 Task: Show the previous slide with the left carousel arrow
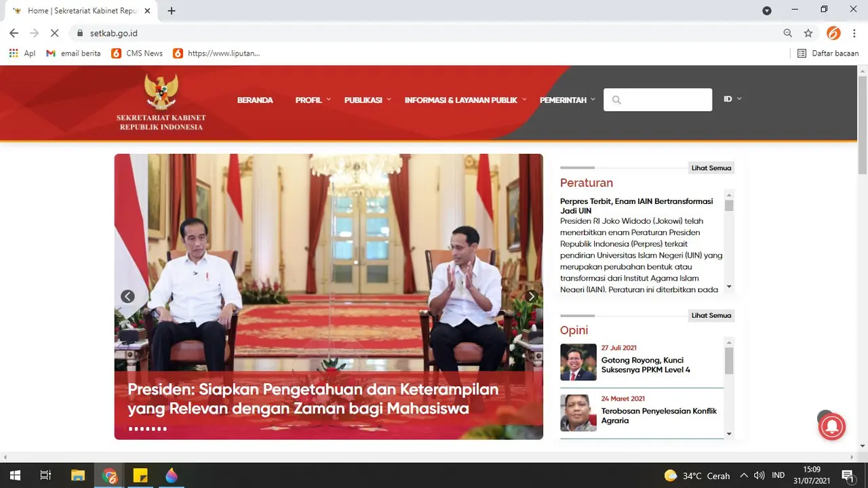[x=127, y=296]
